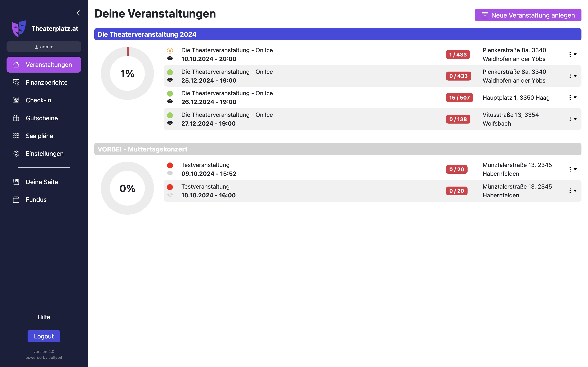Click the Fundus box icon

coord(16,200)
